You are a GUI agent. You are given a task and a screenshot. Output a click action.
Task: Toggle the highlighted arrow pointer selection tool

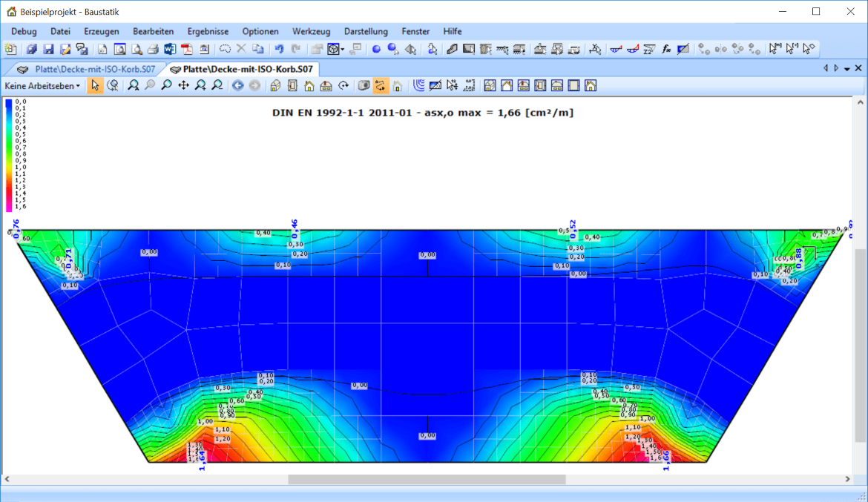click(x=95, y=86)
